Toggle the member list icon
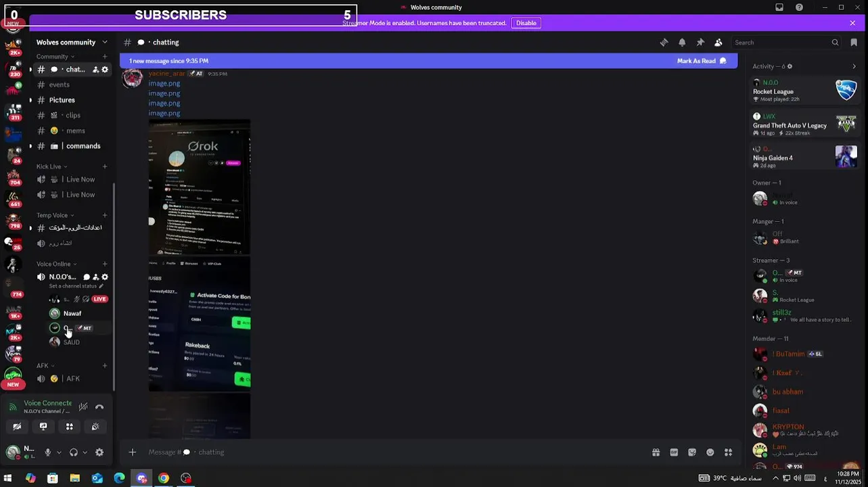Screen dimensions: 868x487 click(x=718, y=42)
